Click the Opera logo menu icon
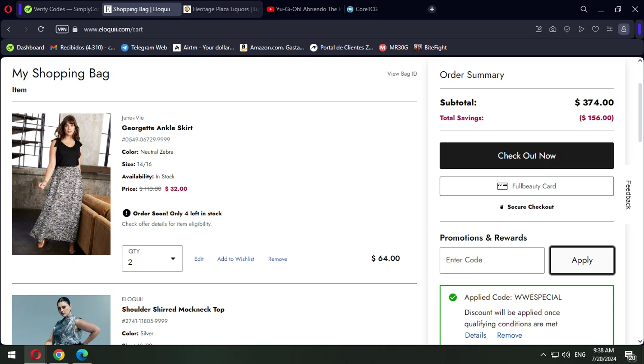The height and width of the screenshot is (364, 644). 8,9
